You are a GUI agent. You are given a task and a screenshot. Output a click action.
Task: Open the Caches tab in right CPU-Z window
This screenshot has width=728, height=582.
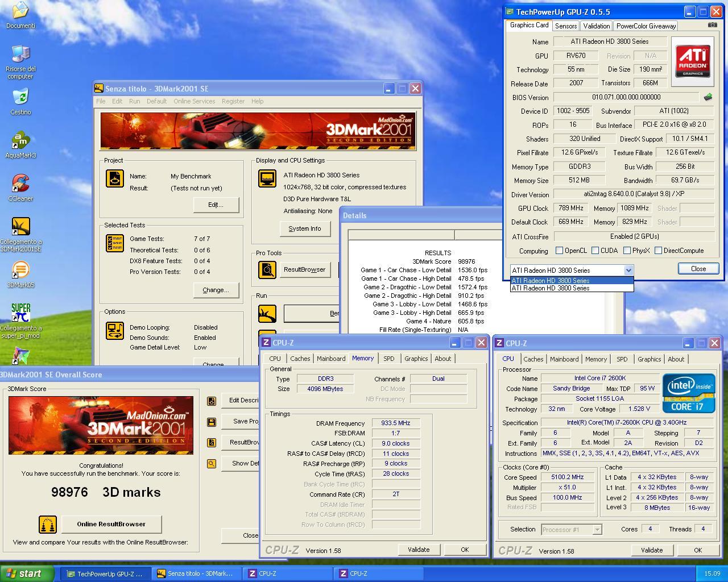[x=533, y=359]
